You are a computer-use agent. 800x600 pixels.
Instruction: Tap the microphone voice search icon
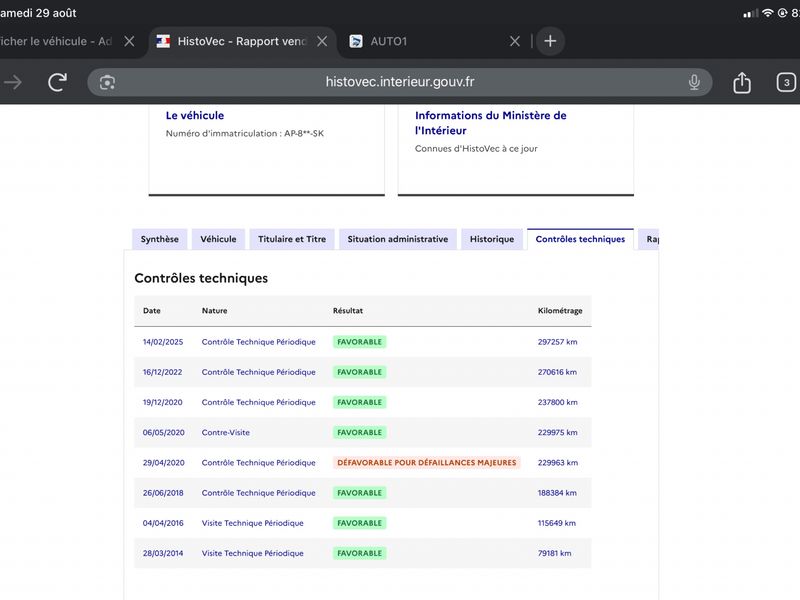click(694, 82)
